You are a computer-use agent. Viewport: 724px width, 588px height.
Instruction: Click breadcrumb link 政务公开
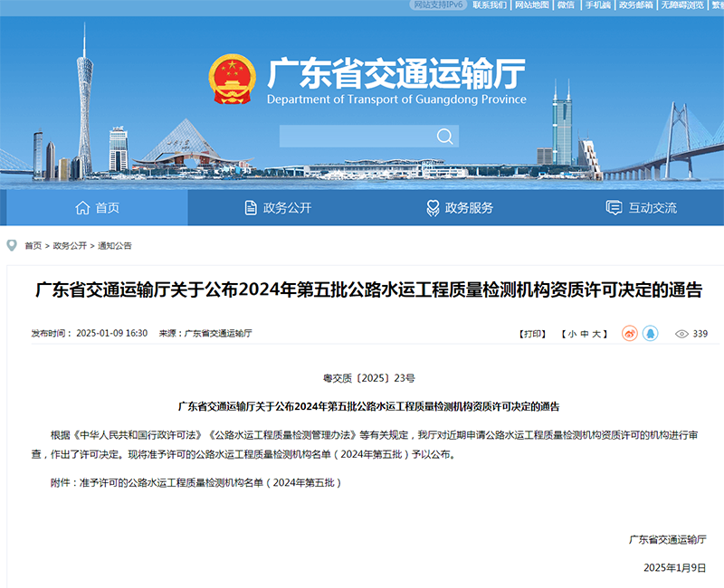70,245
